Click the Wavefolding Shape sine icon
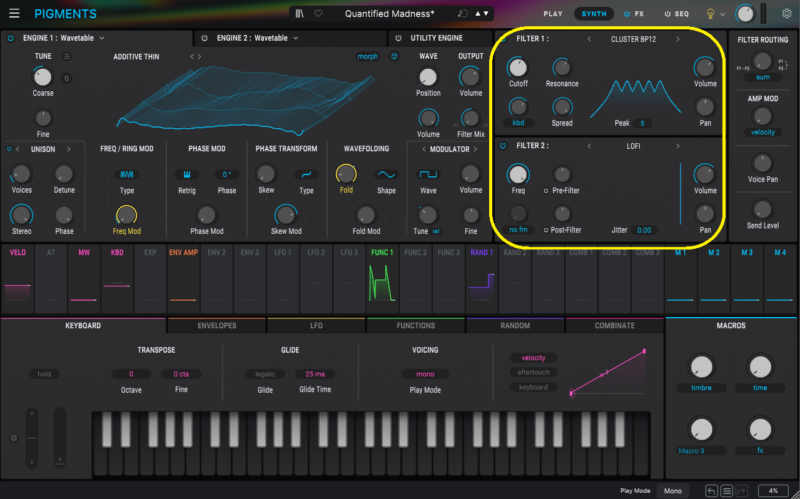 (386, 174)
